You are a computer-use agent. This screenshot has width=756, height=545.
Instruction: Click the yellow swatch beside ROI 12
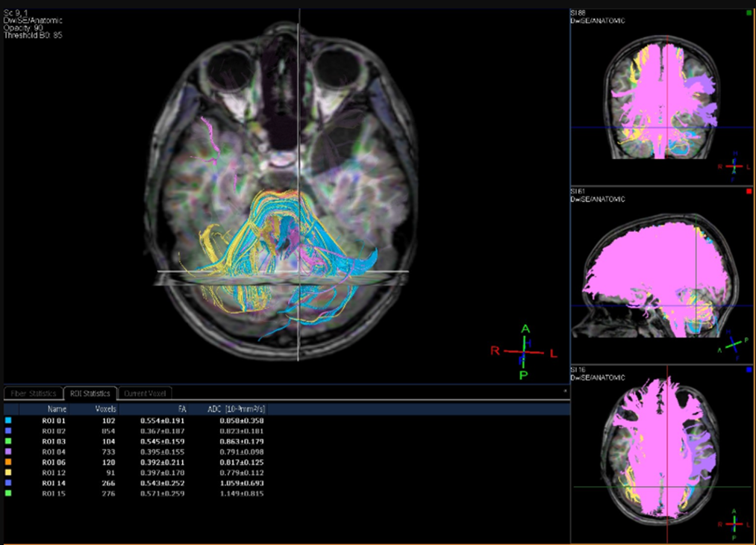[7, 473]
